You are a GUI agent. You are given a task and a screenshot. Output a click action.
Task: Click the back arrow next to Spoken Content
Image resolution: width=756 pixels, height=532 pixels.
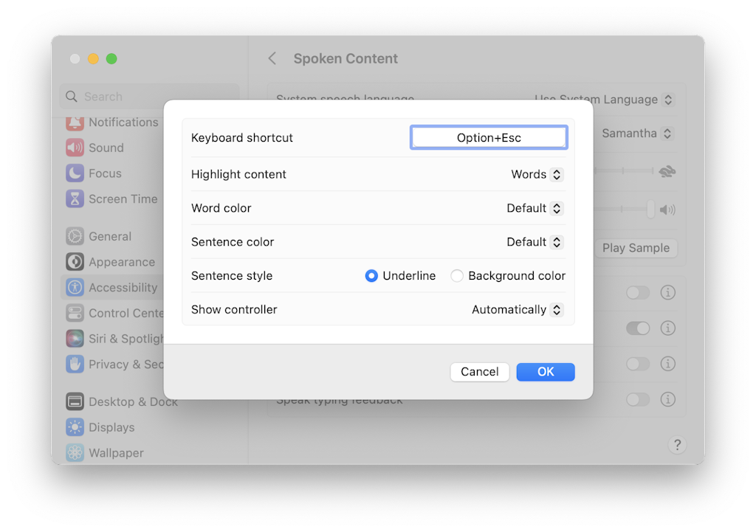coord(272,58)
